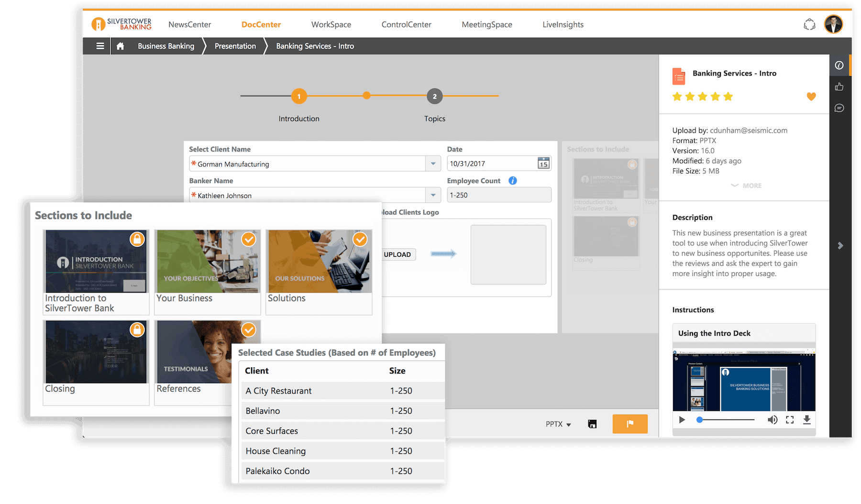Open DocCenter tab
The image size is (861, 504).
[x=261, y=24]
